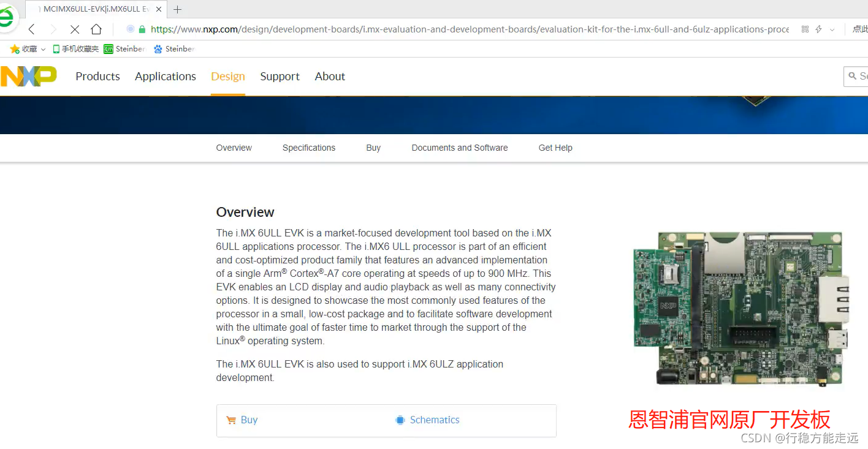
Task: Click the Overview heading text
Action: click(x=245, y=212)
